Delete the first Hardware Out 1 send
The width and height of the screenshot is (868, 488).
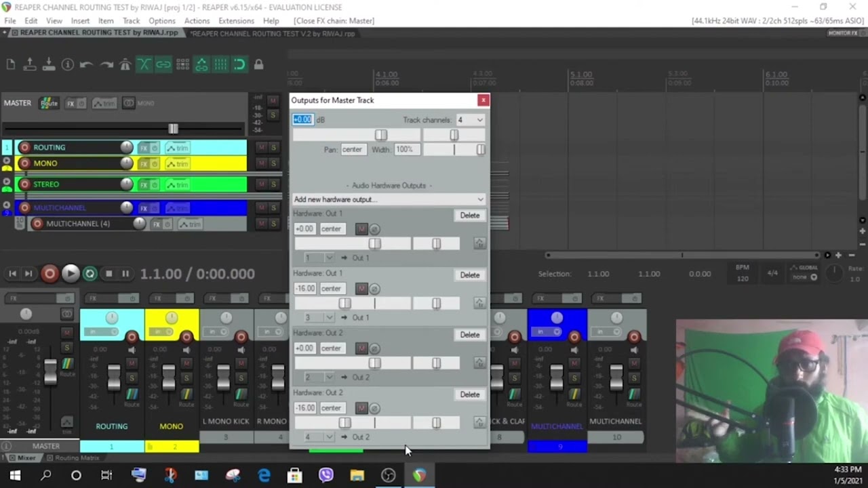click(x=470, y=216)
